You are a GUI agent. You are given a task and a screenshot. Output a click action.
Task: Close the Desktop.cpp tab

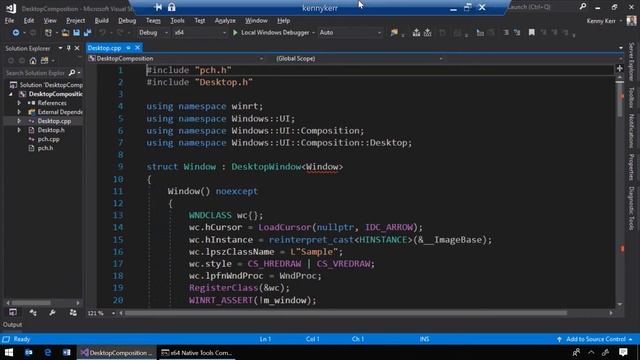(x=138, y=48)
